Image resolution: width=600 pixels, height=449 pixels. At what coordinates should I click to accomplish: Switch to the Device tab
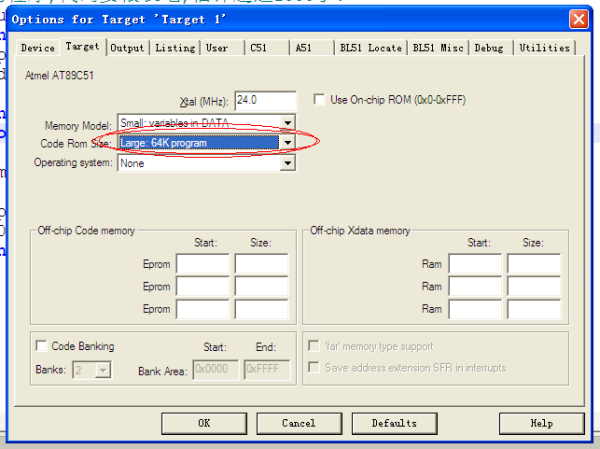(x=37, y=48)
